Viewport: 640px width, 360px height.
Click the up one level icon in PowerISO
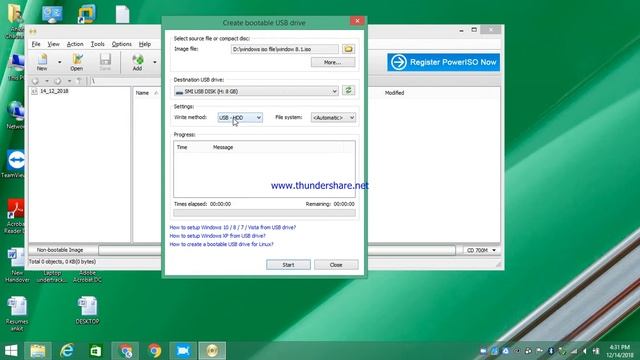click(79, 81)
